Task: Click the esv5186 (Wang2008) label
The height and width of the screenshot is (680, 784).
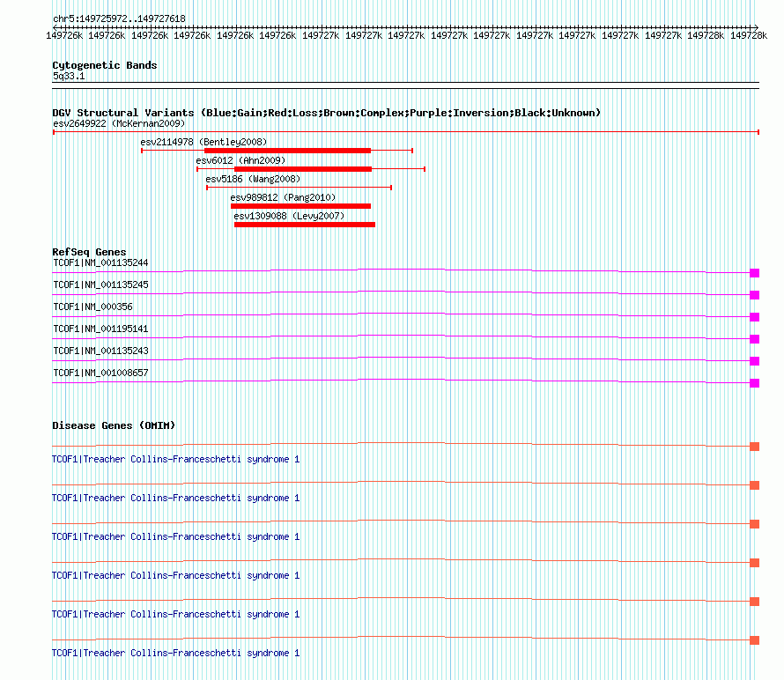Action: 253,179
